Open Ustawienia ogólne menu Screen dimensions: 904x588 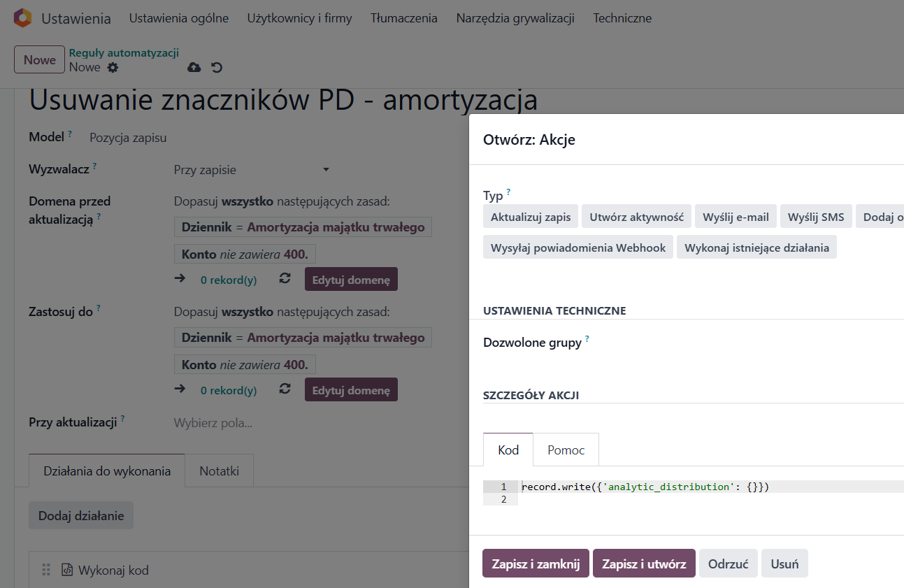(179, 18)
